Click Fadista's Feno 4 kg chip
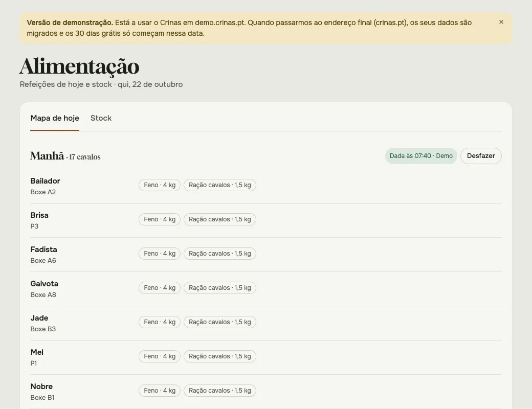Image resolution: width=532 pixels, height=409 pixels. coord(160,254)
